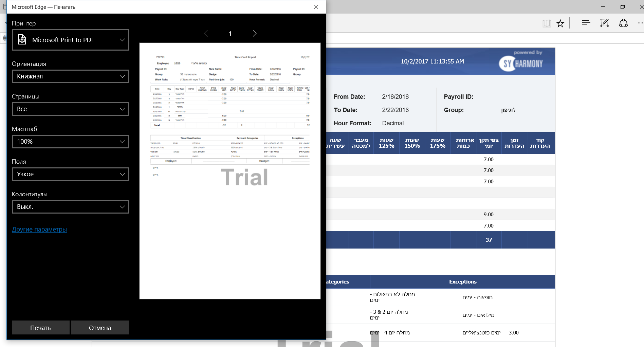The image size is (644, 347).
Task: Restore down the Edge window
Action: [x=623, y=7]
